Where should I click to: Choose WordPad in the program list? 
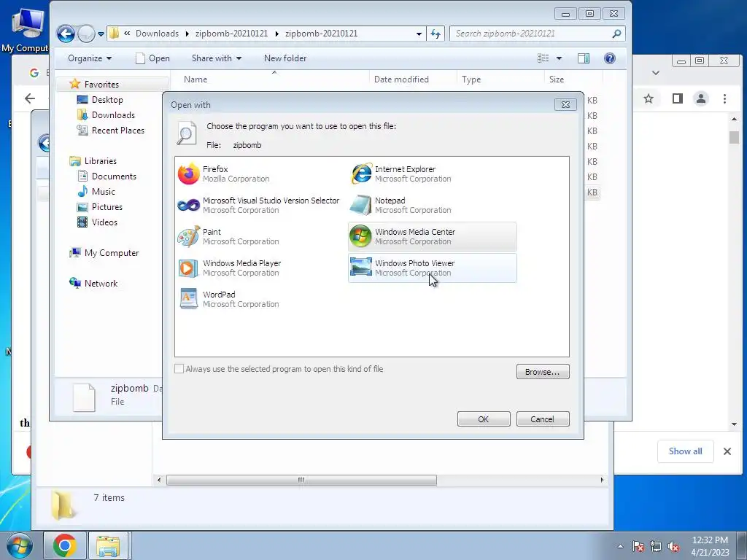260,299
